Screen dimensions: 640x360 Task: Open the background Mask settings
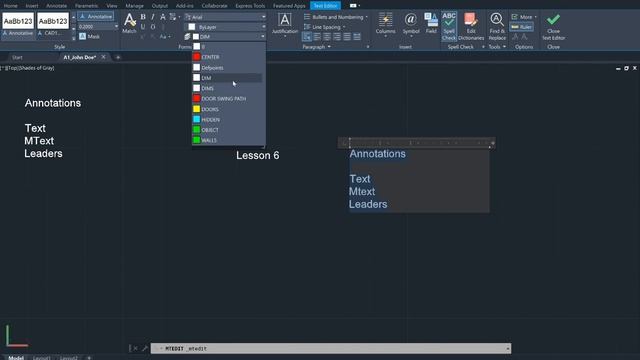click(89, 36)
